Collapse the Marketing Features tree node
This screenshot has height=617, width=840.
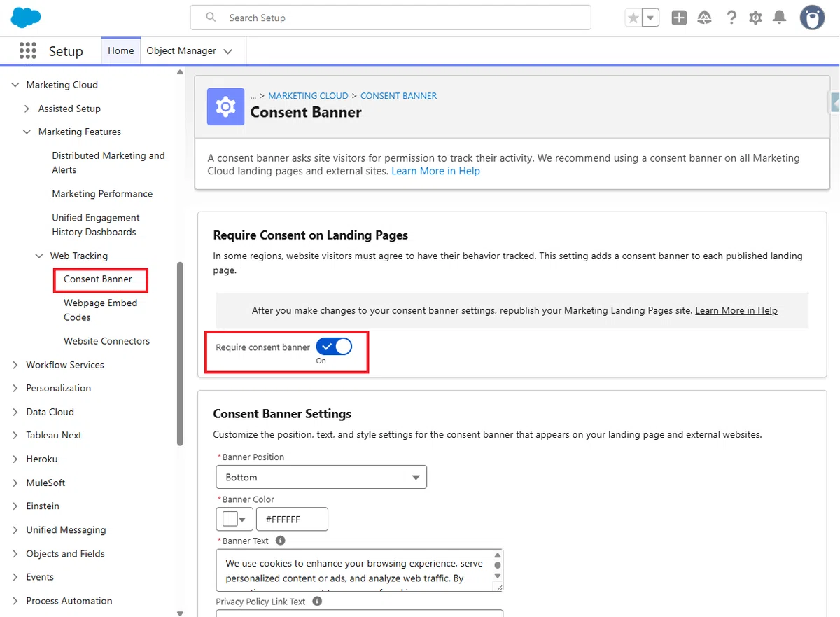click(x=27, y=132)
